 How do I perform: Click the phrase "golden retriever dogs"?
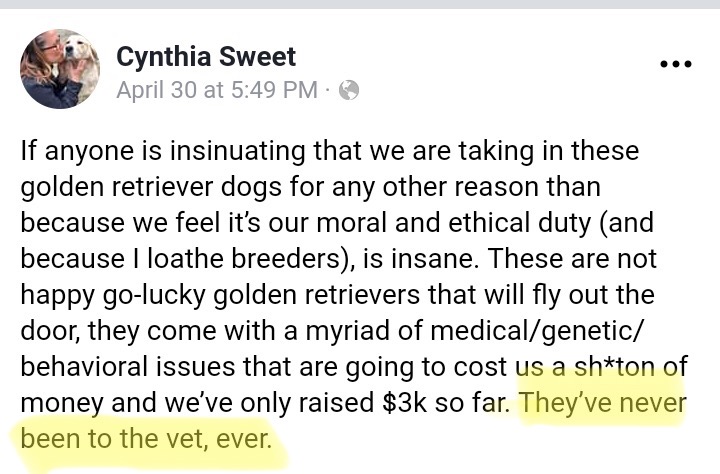point(151,187)
